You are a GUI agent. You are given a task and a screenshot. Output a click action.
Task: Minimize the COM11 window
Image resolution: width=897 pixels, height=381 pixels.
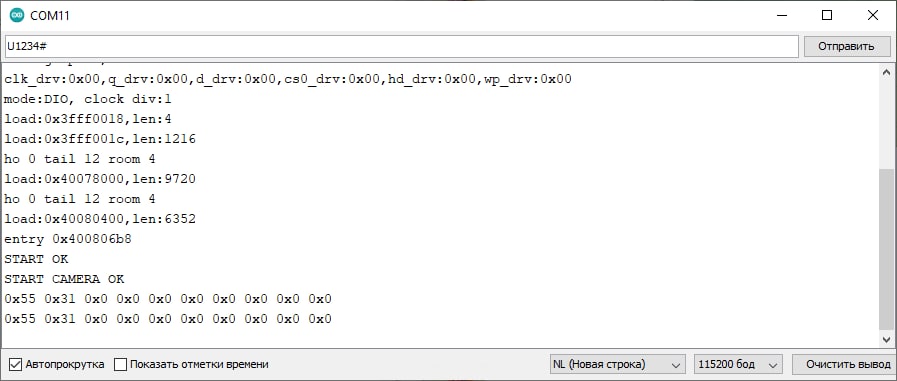pos(781,15)
